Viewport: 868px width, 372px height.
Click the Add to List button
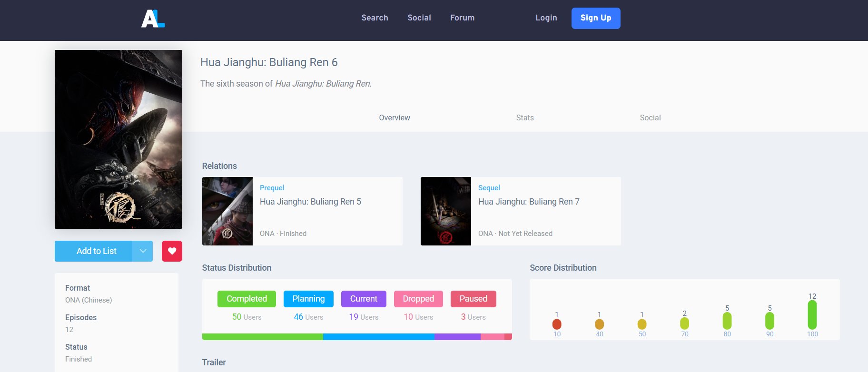tap(94, 251)
